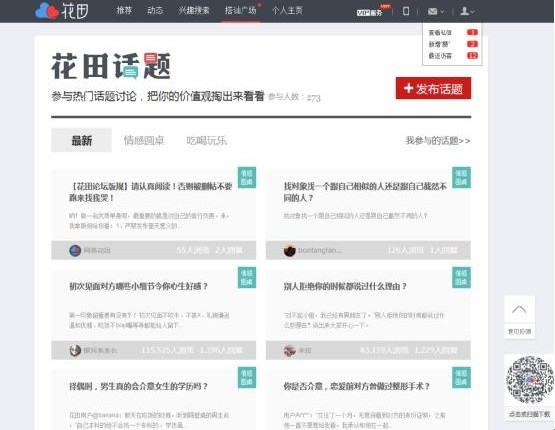
Task: Expand the user account dropdown arrow
Action: 473,12
